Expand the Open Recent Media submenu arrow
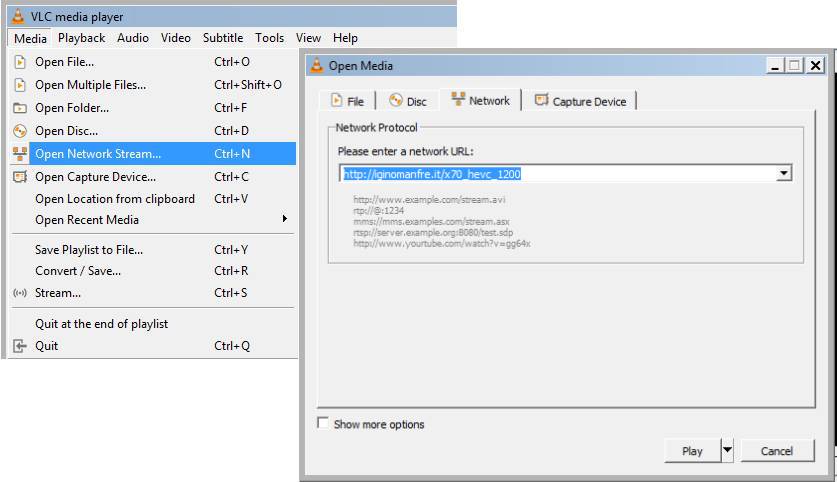837x482 pixels. pyautogui.click(x=285, y=218)
